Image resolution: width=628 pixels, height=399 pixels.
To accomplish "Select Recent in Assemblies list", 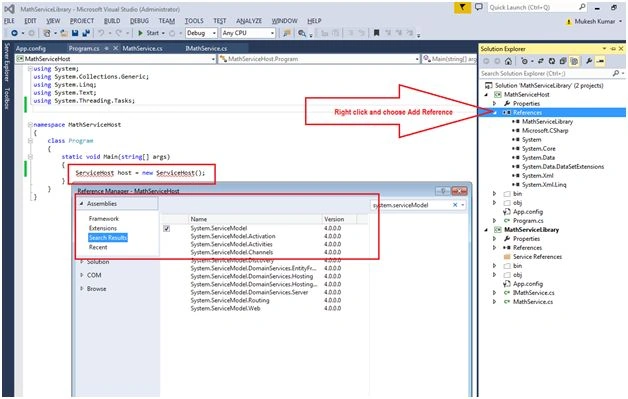I will tap(98, 247).
